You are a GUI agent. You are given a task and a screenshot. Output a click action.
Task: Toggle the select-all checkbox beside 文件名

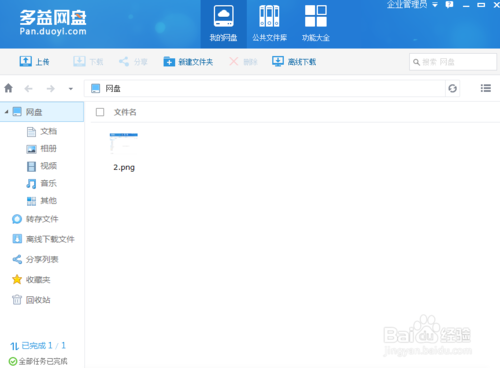pos(100,112)
